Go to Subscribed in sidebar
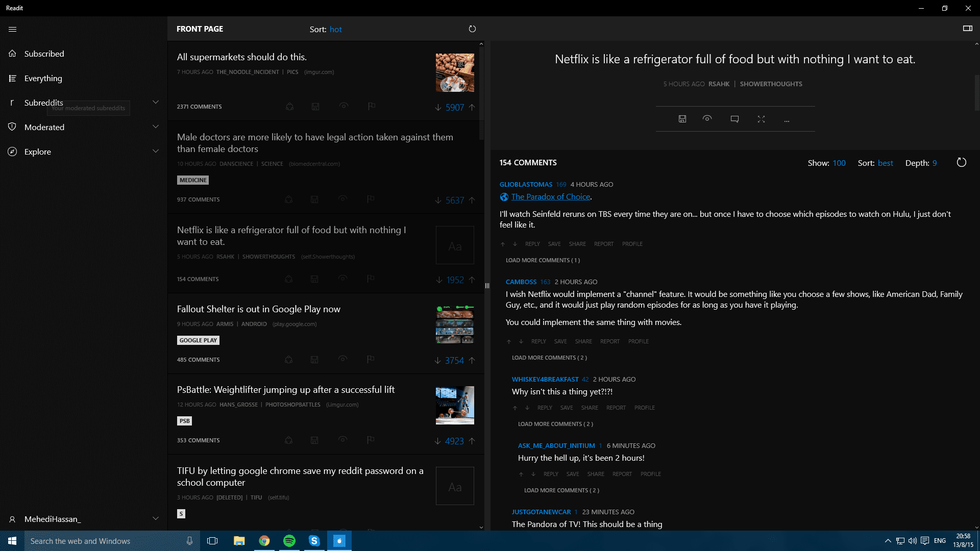Viewport: 980px width, 551px height. (44, 54)
